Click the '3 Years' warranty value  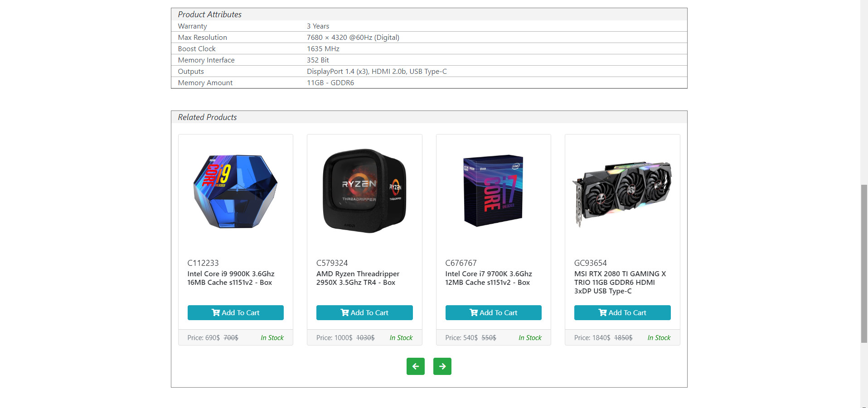point(318,26)
